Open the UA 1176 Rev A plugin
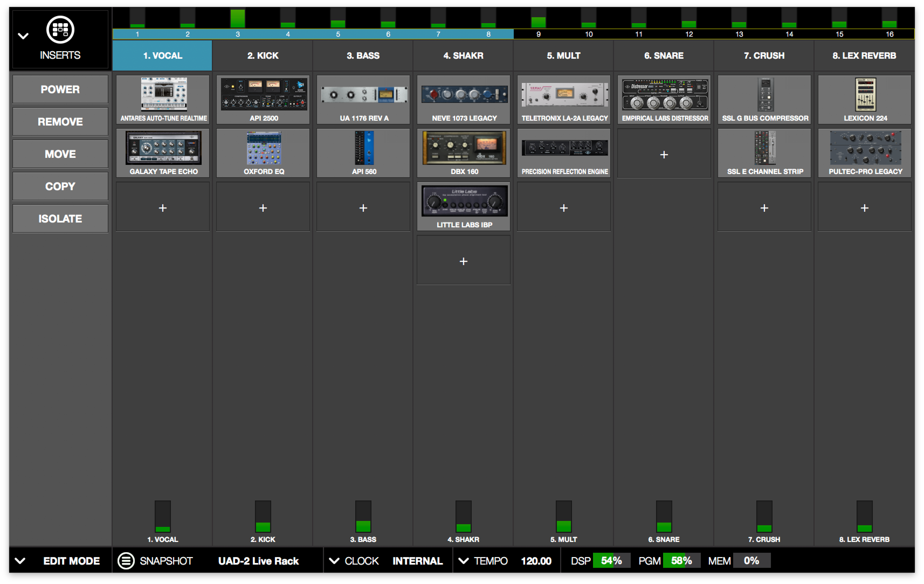The height and width of the screenshot is (584, 924). click(x=363, y=100)
